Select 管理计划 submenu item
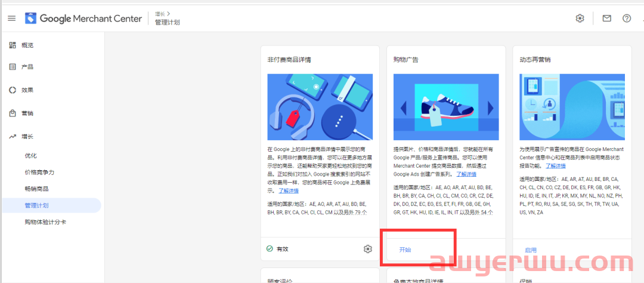 (x=51, y=205)
